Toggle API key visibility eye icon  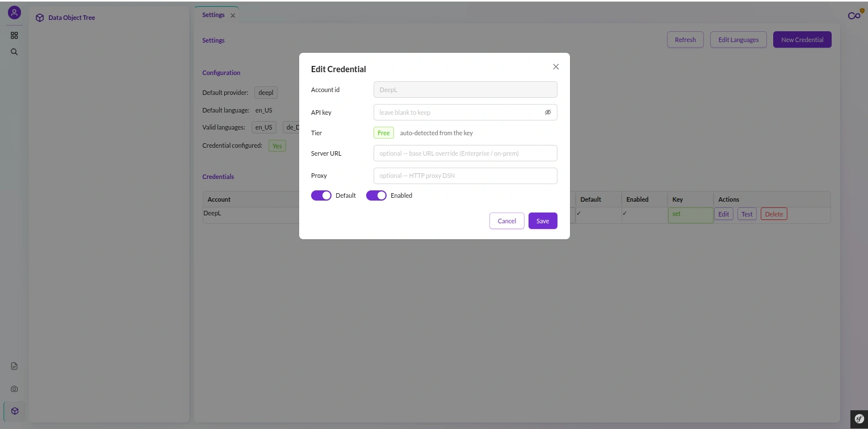(x=548, y=113)
